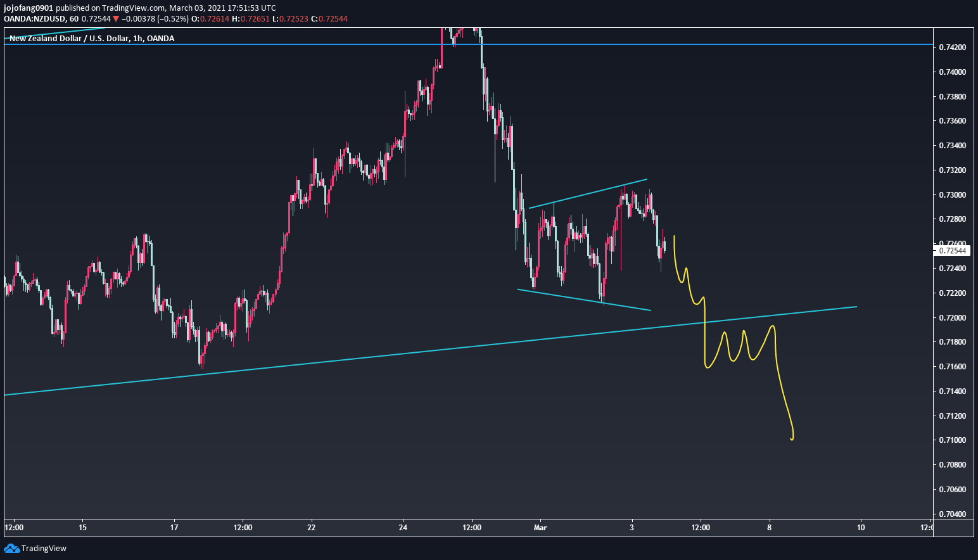Click username jojofang0901 in header

coord(29,8)
